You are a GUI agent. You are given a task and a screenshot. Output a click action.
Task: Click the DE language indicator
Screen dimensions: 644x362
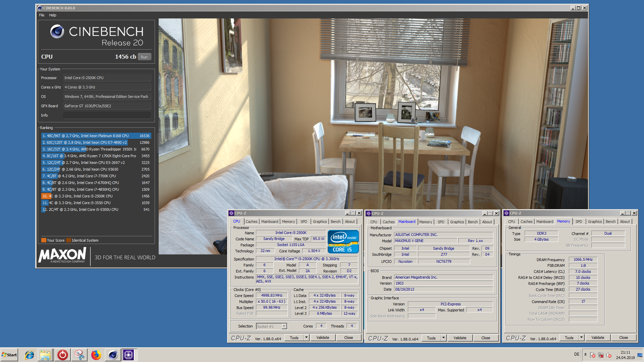tap(577, 354)
